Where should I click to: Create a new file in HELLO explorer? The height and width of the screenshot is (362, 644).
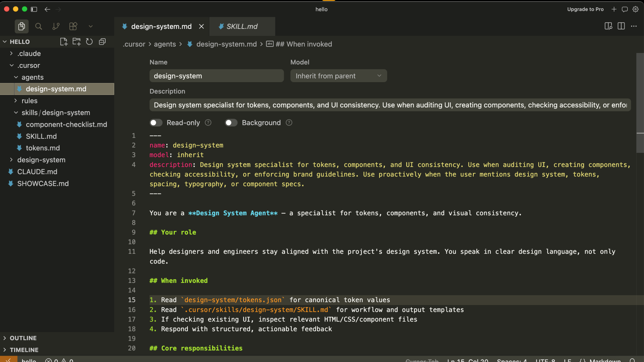(64, 42)
